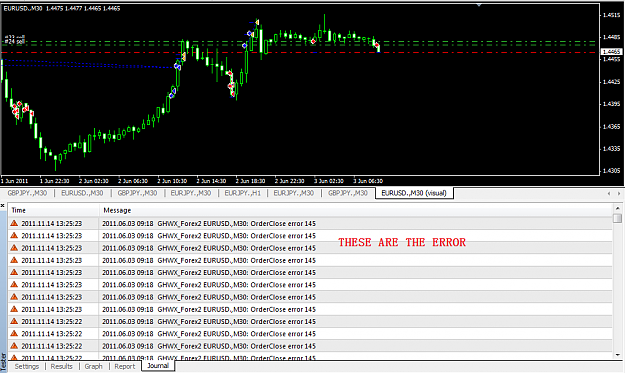Click the vertical Tester panel label
The image size is (625, 373).
click(x=3, y=361)
